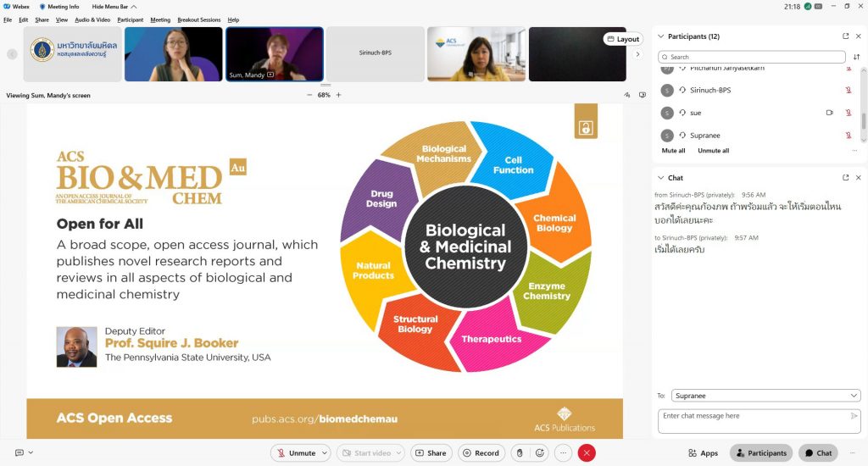868x466 pixels.
Task: Open the emoji reactions icon
Action: click(x=540, y=453)
